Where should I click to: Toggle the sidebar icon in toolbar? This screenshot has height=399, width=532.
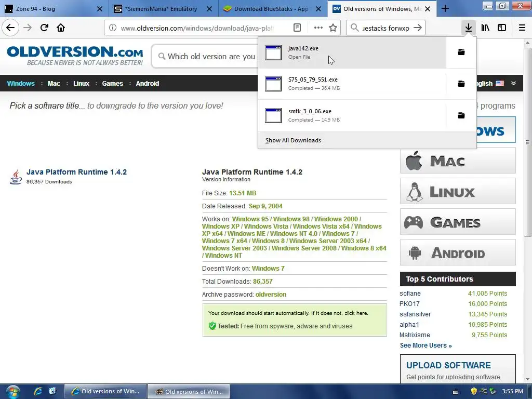(x=502, y=28)
